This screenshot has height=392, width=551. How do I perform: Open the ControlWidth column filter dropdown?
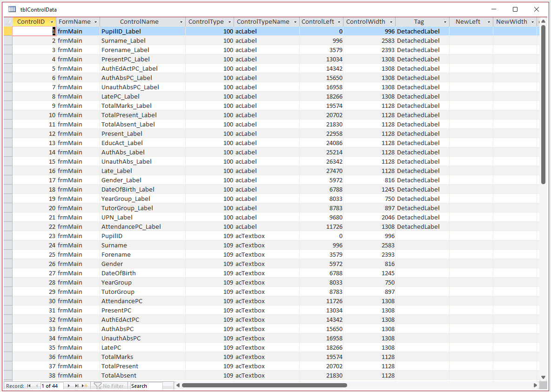coord(391,22)
